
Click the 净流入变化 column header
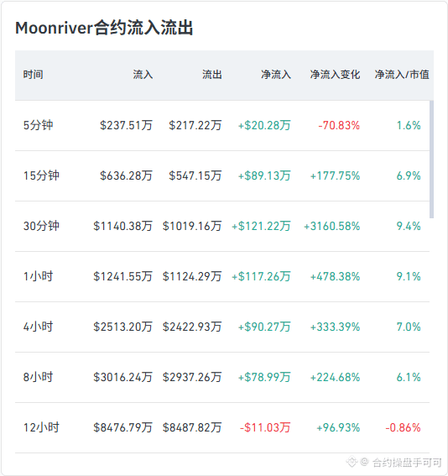tap(336, 75)
